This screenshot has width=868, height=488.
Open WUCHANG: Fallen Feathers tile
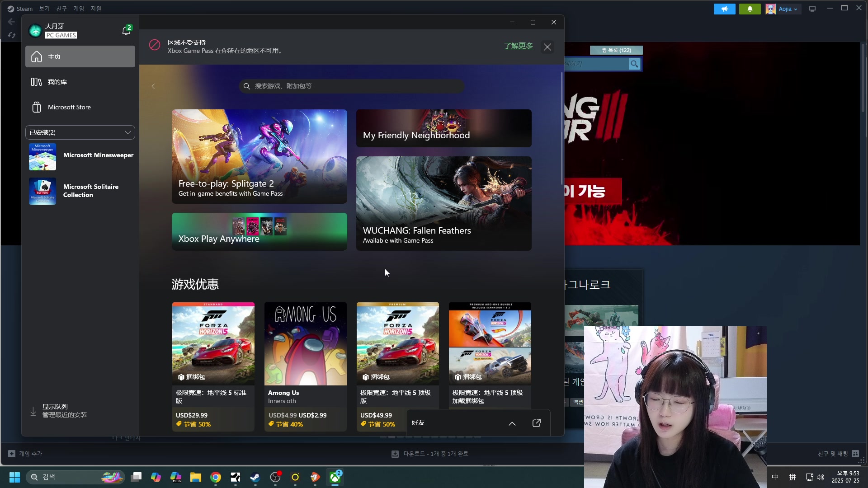tap(444, 203)
